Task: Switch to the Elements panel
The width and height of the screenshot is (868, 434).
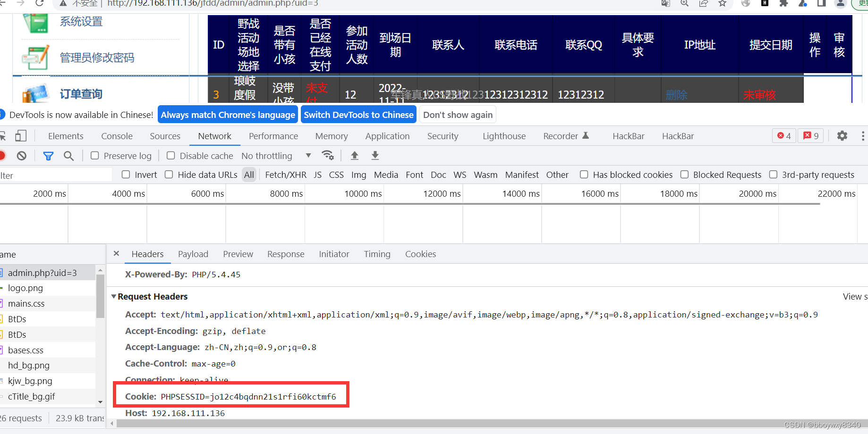Action: point(66,136)
